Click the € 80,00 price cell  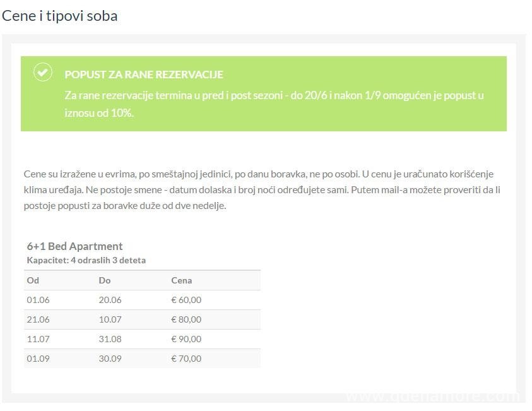point(186,319)
